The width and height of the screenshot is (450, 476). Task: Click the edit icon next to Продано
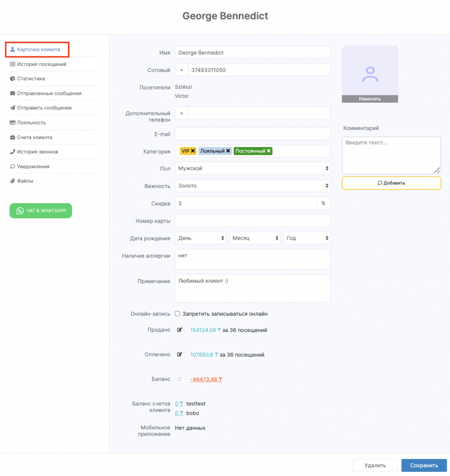[180, 330]
